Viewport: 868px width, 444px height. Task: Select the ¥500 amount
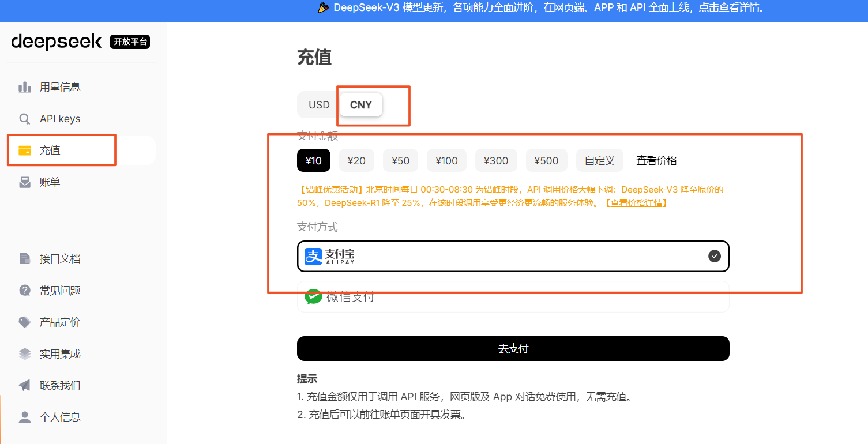point(546,160)
